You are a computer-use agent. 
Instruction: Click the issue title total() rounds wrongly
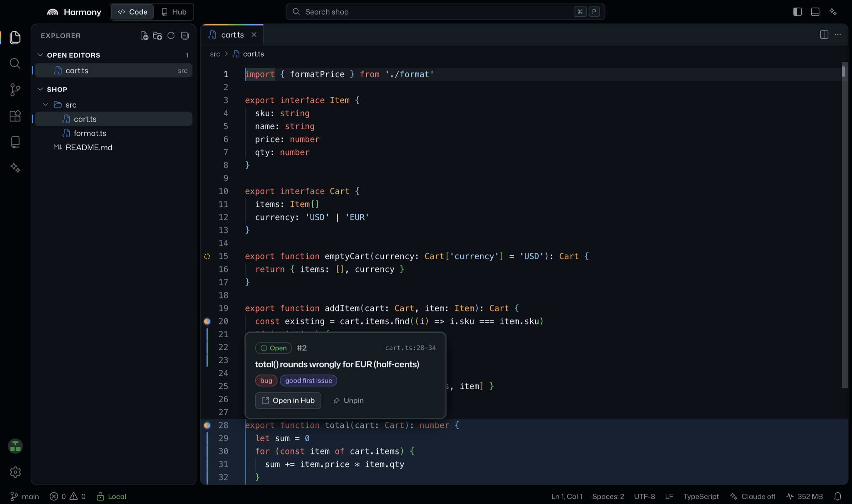click(x=337, y=364)
